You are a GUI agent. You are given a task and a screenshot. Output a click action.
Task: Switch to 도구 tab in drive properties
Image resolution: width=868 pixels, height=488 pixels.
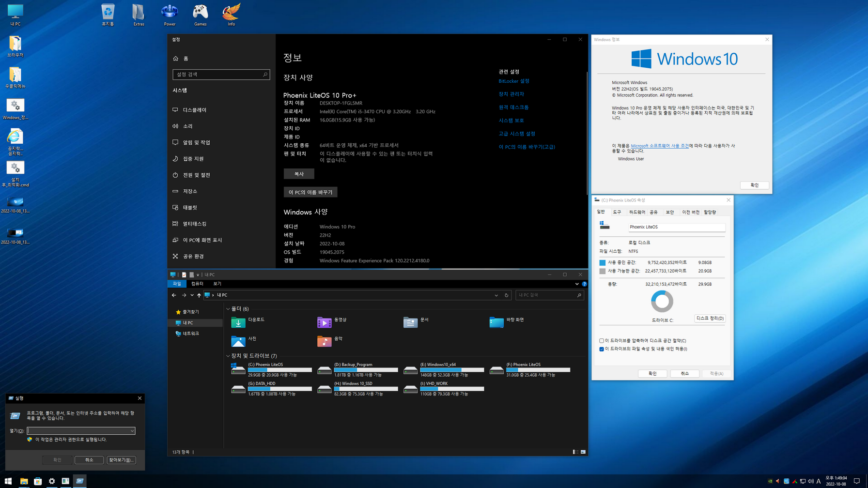pos(617,212)
